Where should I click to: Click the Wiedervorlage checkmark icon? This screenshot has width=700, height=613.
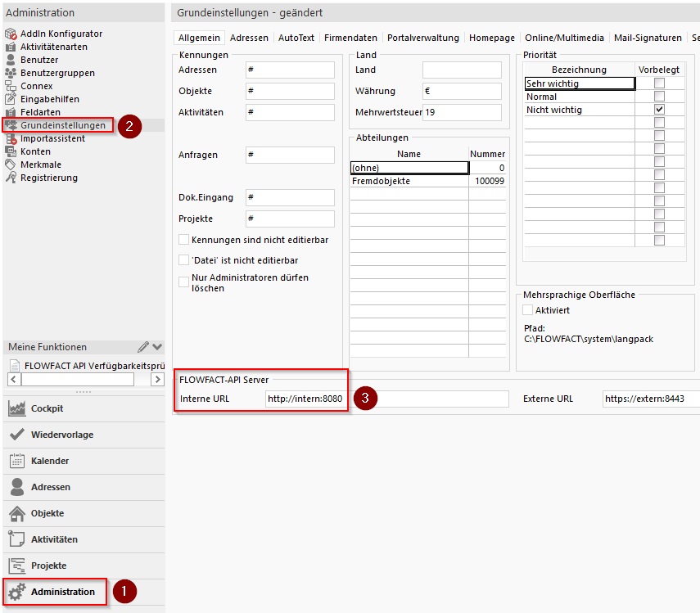tap(17, 435)
